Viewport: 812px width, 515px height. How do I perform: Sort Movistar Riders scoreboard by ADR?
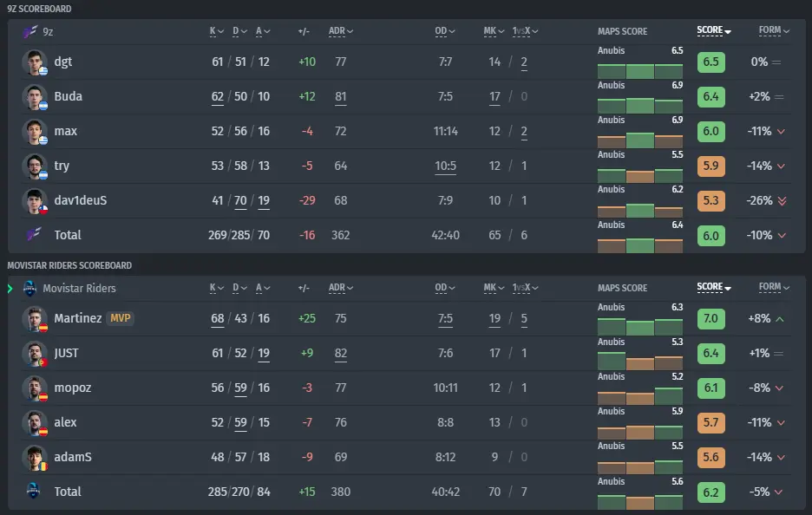(341, 288)
